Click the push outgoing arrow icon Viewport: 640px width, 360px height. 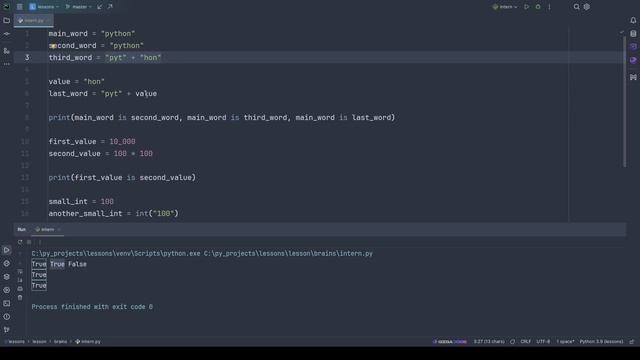pyautogui.click(x=110, y=7)
